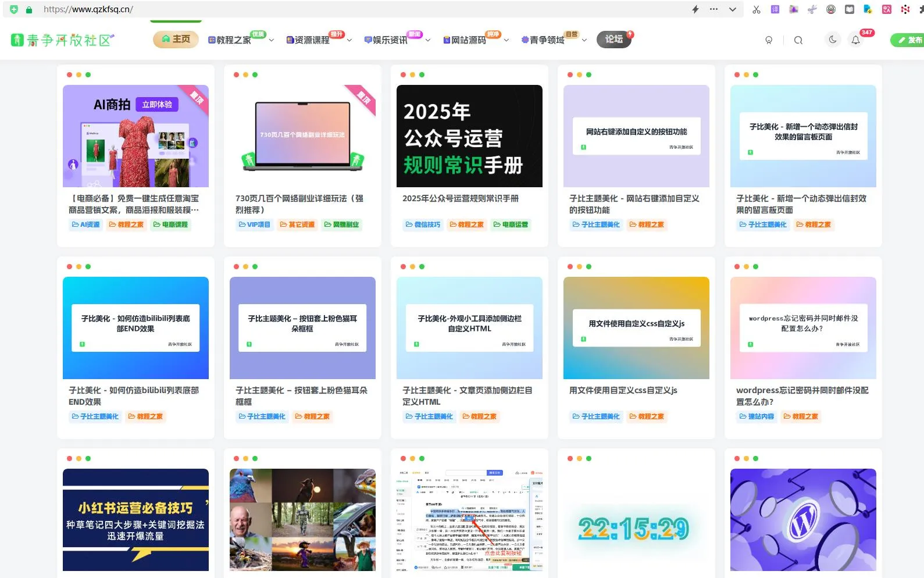Open article wordpress忘记密码并同时邮件没配置怎么办
Image resolution: width=924 pixels, height=578 pixels.
802,396
